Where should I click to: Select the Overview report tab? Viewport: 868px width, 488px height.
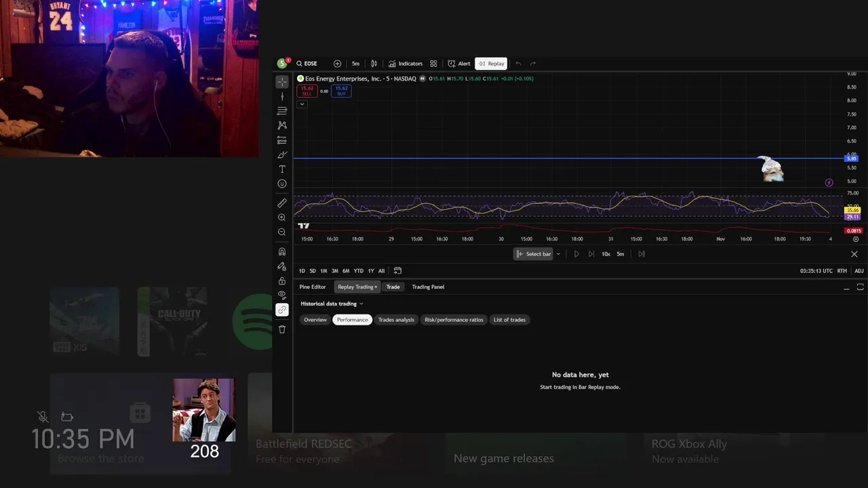click(315, 320)
